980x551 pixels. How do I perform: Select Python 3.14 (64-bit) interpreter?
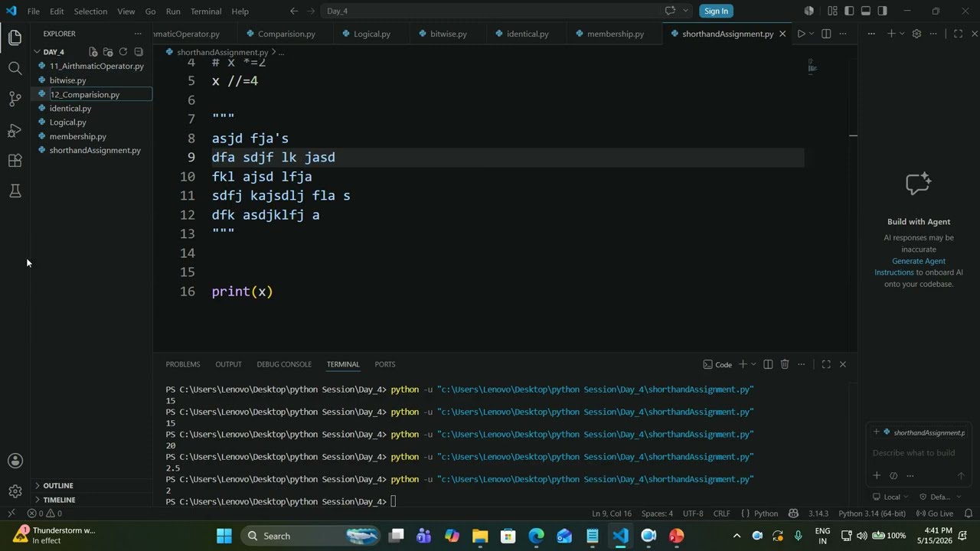[x=872, y=514]
